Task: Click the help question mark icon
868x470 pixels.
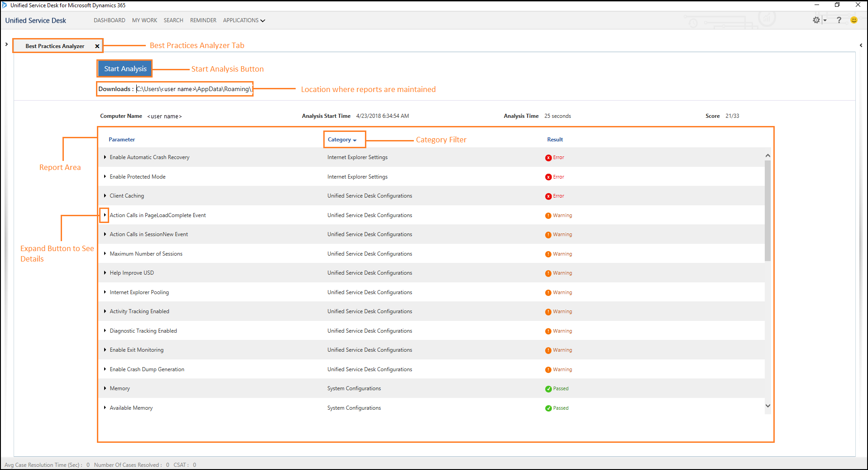Action: click(x=839, y=20)
